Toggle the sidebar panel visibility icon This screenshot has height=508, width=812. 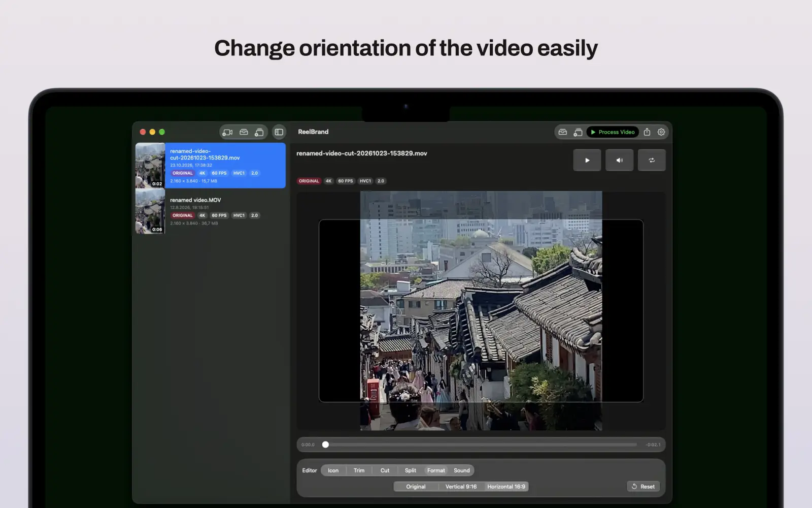click(x=279, y=132)
